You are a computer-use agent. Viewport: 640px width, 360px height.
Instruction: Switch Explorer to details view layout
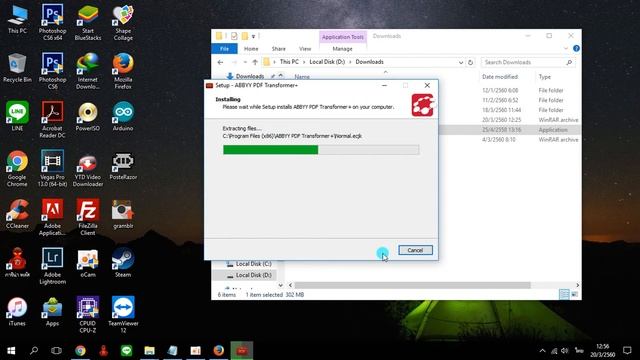point(564,294)
